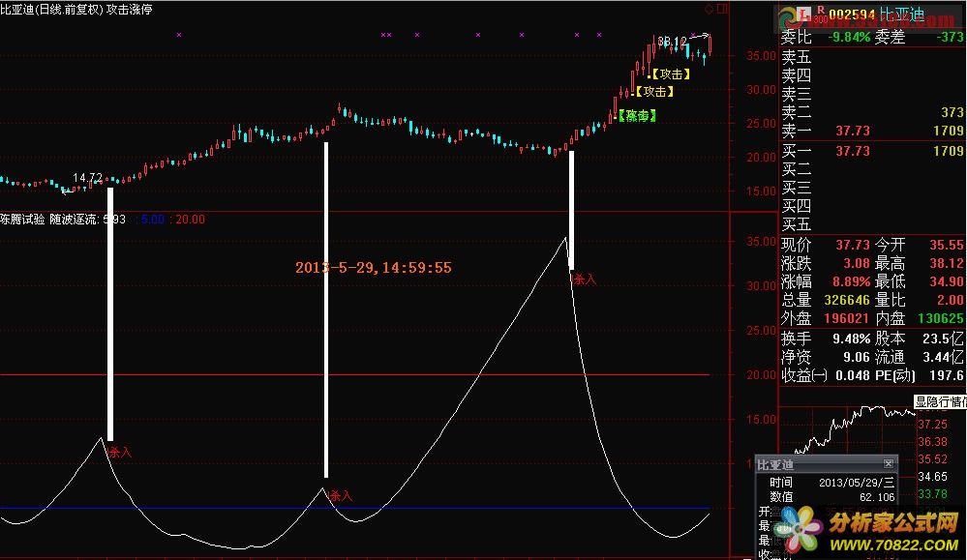Click the 买一 price 37.73
Screen dimensions: 967x560
pyautogui.click(x=853, y=151)
